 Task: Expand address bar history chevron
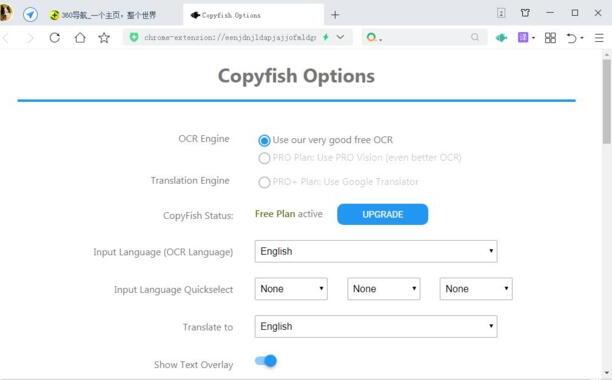point(340,37)
